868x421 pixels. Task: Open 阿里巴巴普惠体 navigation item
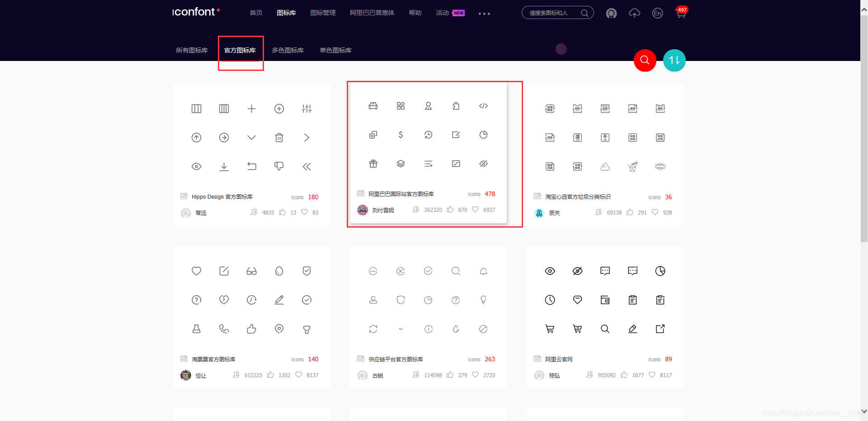click(372, 13)
